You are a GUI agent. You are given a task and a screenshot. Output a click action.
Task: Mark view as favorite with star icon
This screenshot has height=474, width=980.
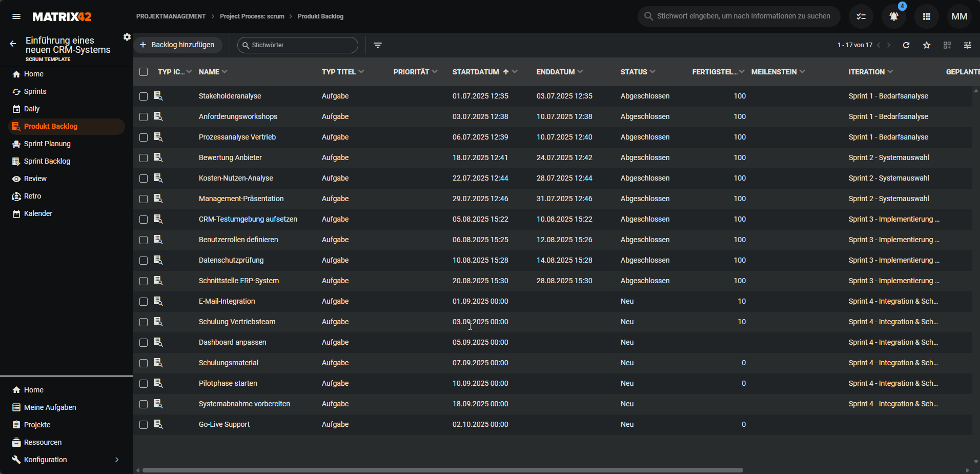tap(927, 45)
